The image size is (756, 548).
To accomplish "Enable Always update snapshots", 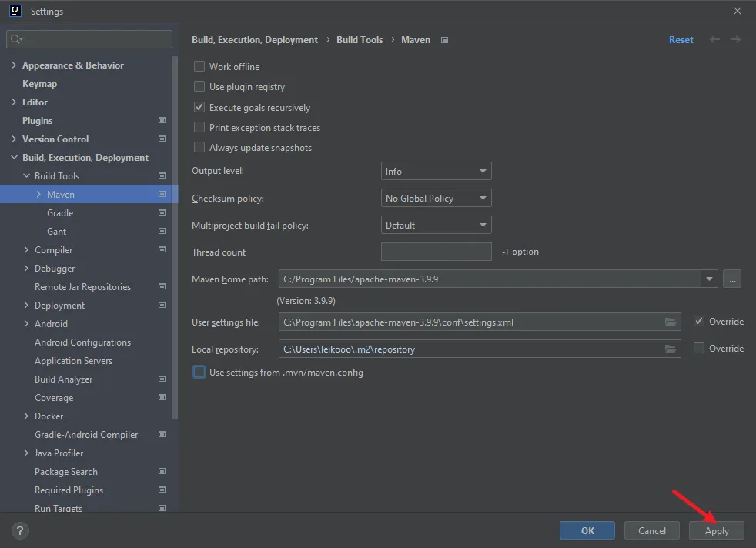I will (x=199, y=148).
